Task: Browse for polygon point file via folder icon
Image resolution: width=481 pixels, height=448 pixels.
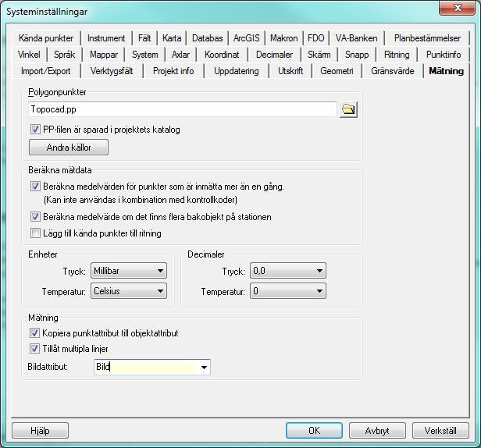Action: (348, 109)
